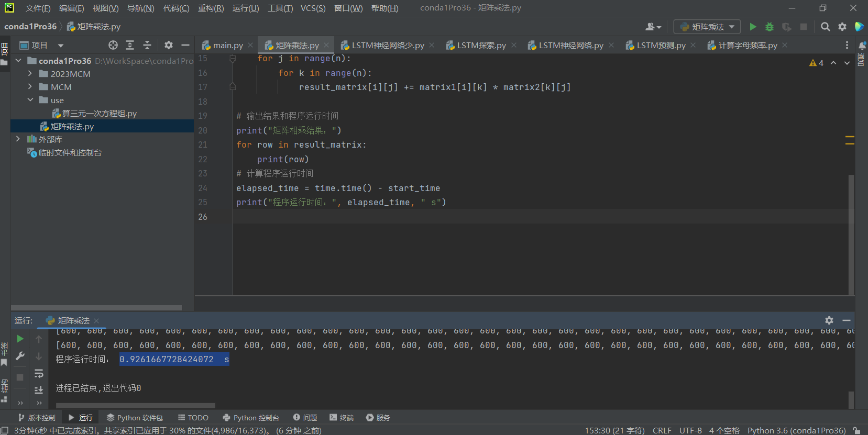
Task: Click the Select Opened File target icon
Action: [113, 45]
